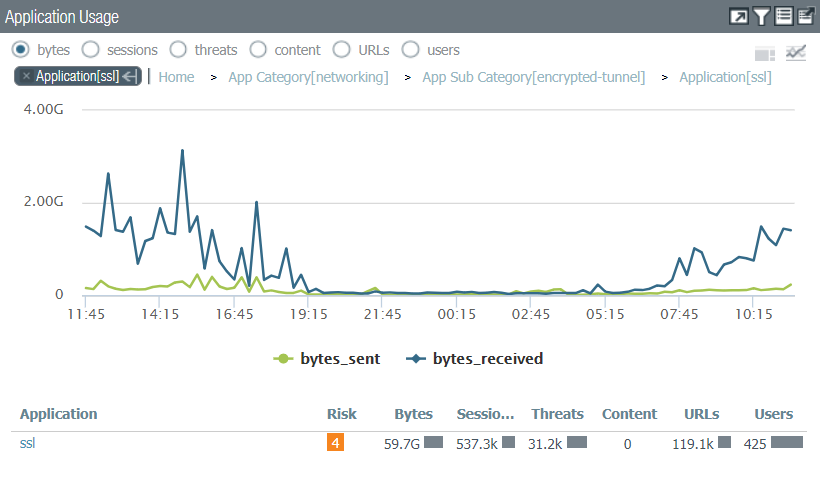The image size is (820, 480).
Task: Select the sessions radio button
Action: 90,49
